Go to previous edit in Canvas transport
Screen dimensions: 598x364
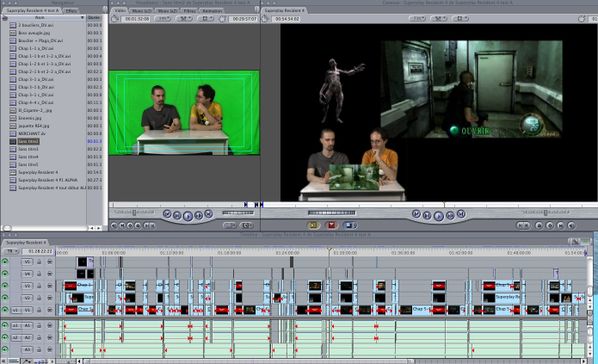pos(416,214)
